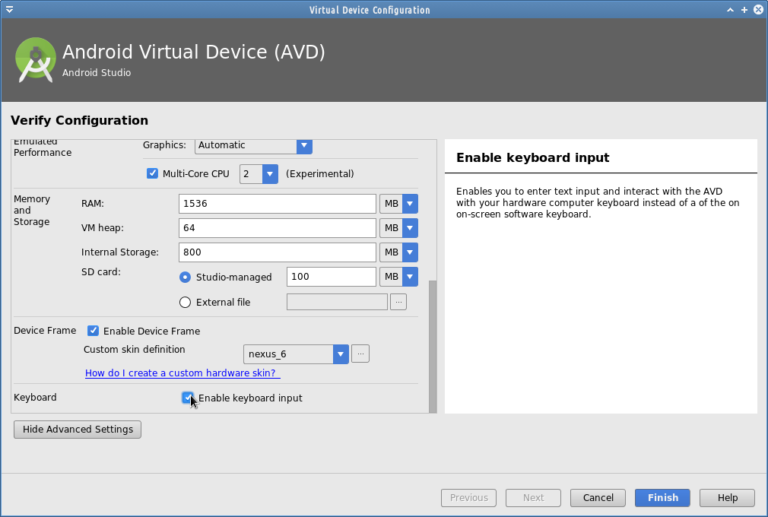This screenshot has height=517, width=768.
Task: Disable the Enable Device Frame checkbox
Action: coord(93,331)
